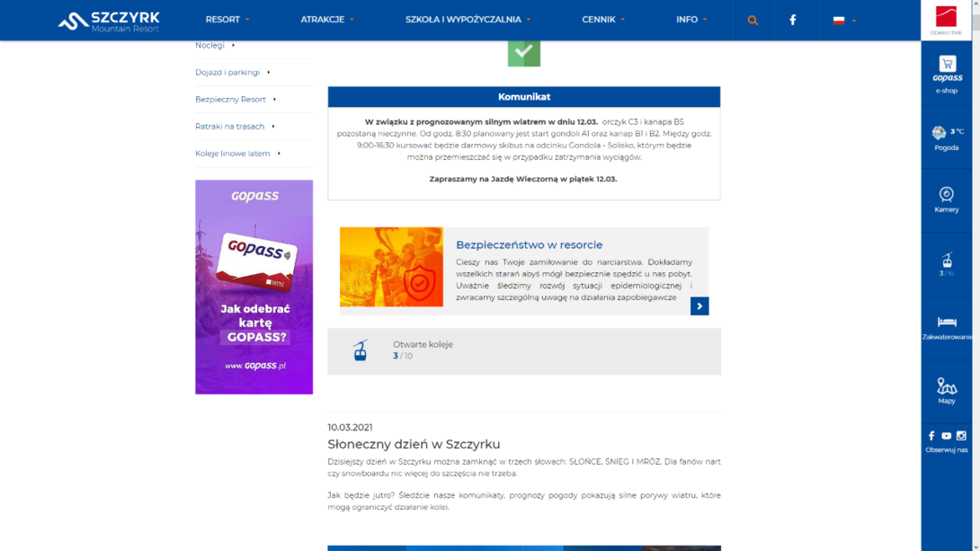Click the orange safety card thumbnail image

click(x=391, y=267)
